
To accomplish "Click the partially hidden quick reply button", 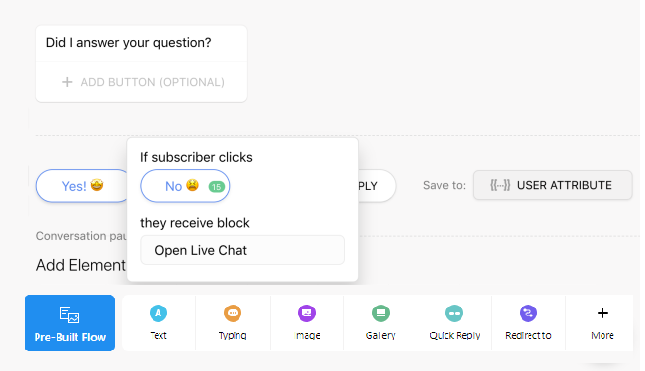I will [x=376, y=186].
